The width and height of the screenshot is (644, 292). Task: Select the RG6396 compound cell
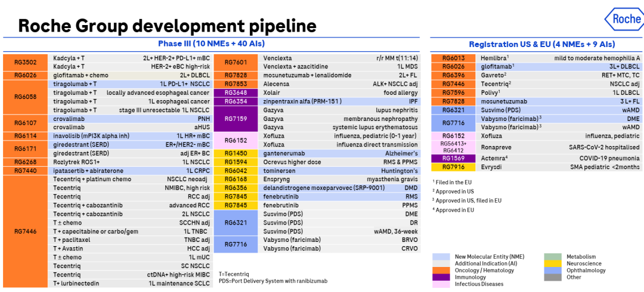pos(453,76)
